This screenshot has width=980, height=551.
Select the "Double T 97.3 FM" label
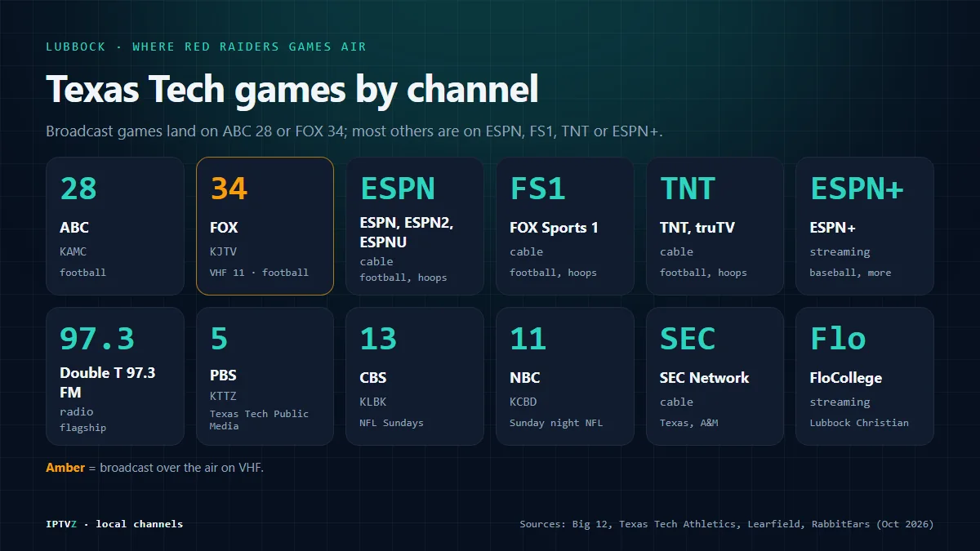point(107,381)
